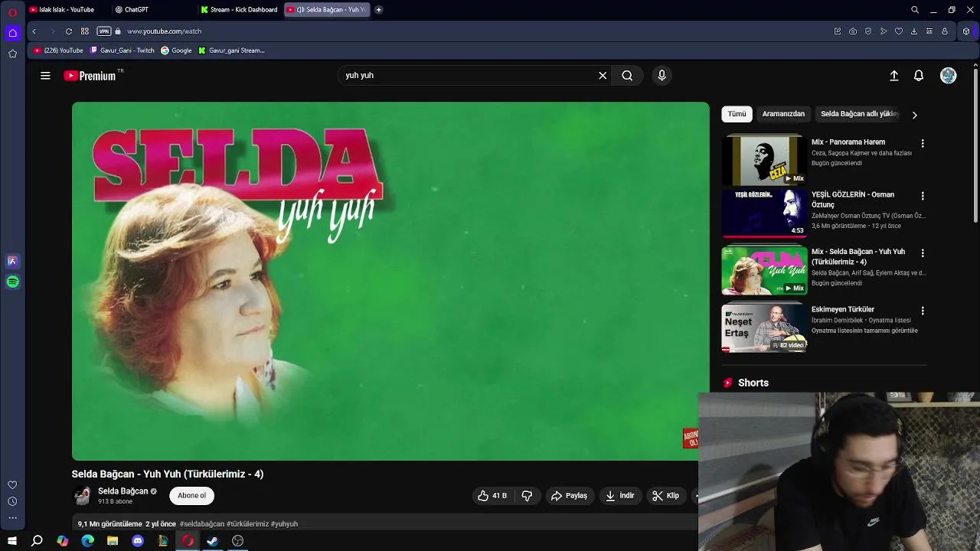Open the Gavur_Gani - Twitch bookmark
This screenshot has width=980, height=551.
point(122,51)
